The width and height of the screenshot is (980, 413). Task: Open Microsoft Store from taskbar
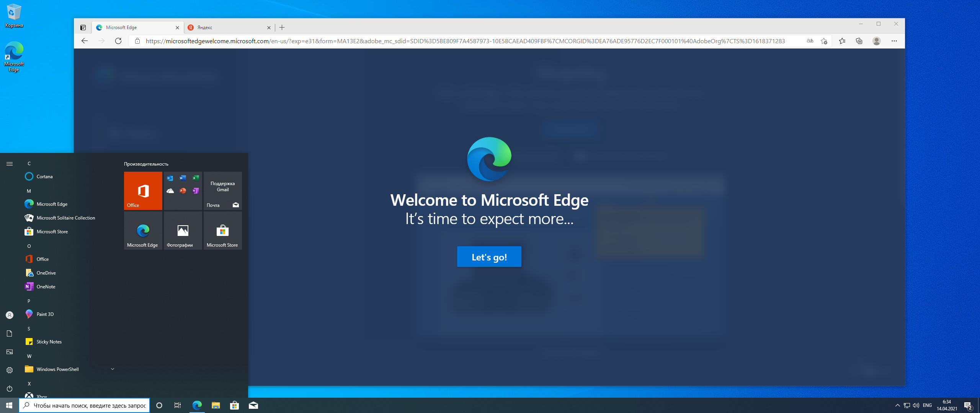click(234, 405)
